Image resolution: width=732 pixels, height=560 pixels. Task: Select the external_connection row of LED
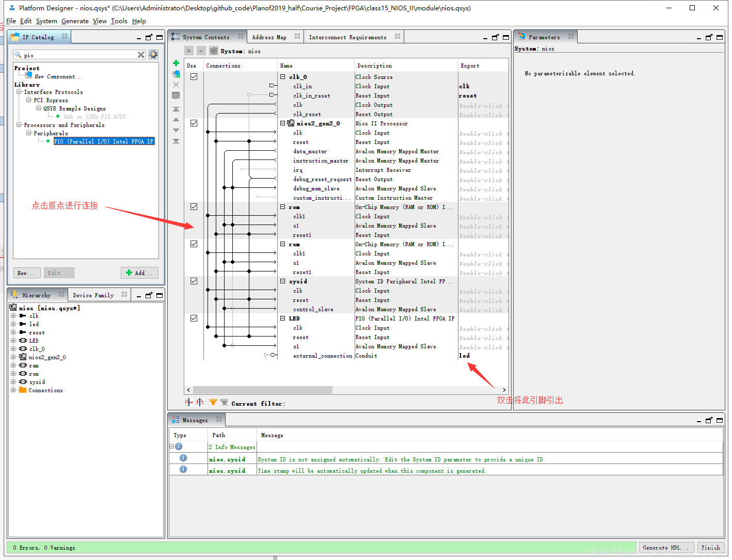pyautogui.click(x=323, y=356)
